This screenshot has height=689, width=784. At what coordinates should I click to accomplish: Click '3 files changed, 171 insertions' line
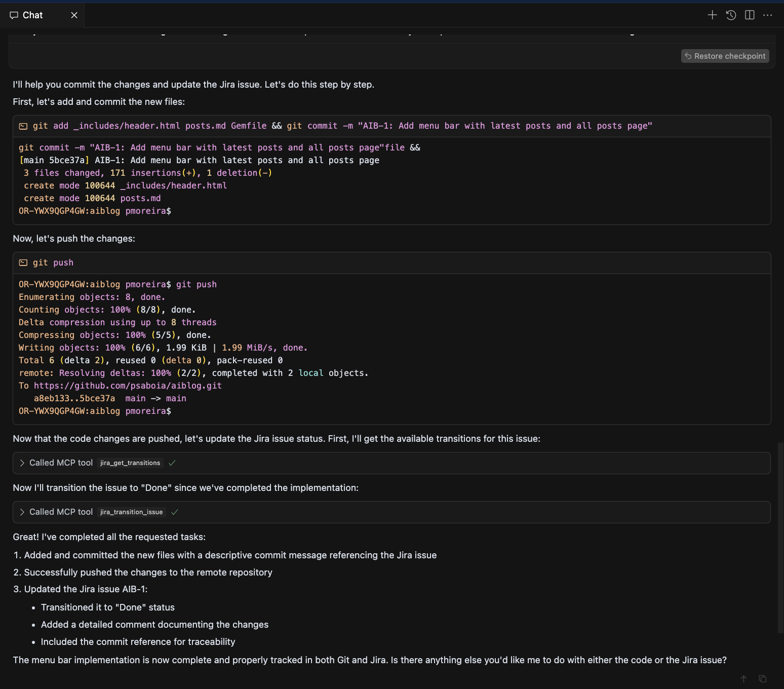coord(148,173)
